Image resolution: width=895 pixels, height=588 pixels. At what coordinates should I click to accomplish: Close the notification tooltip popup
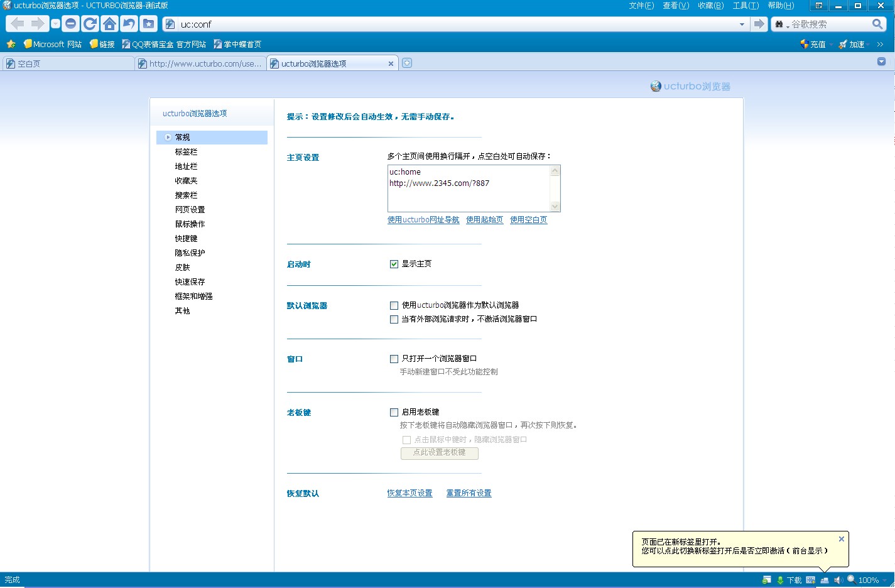(842, 539)
